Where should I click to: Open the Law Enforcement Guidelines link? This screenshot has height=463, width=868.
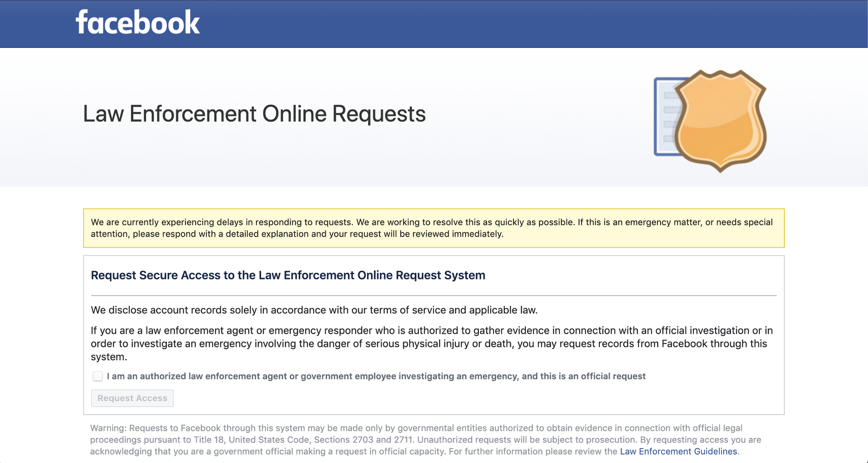678,451
